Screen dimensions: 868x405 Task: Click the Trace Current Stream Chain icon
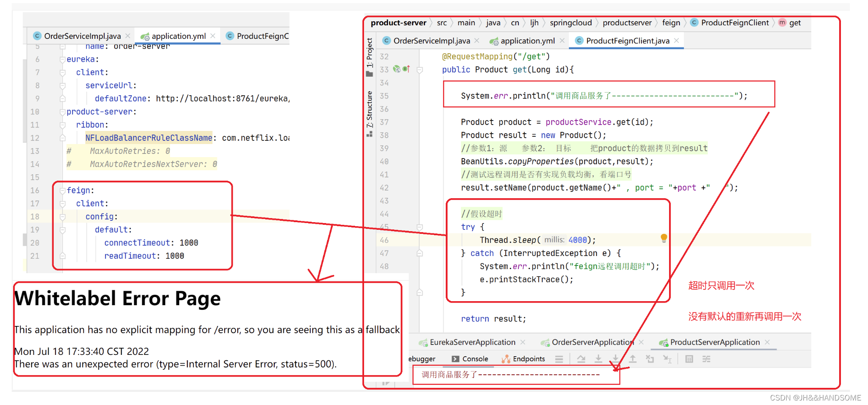[706, 359]
